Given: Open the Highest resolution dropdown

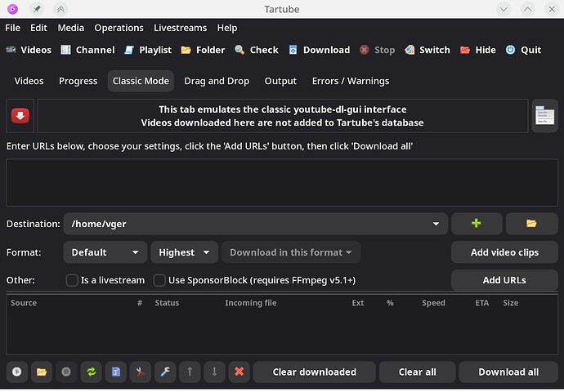Looking at the screenshot, I should [x=184, y=252].
